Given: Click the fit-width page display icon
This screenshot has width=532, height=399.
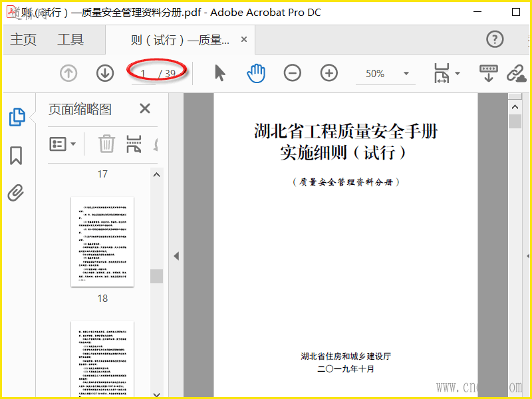Looking at the screenshot, I should [442, 73].
